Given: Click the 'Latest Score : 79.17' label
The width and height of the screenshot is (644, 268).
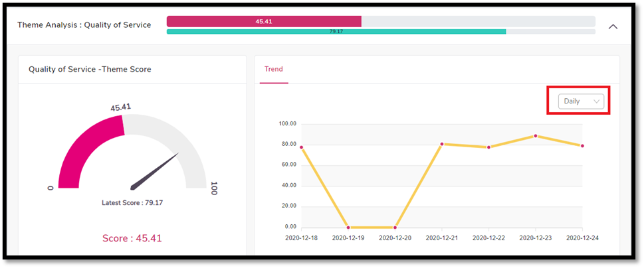Looking at the screenshot, I should [132, 202].
